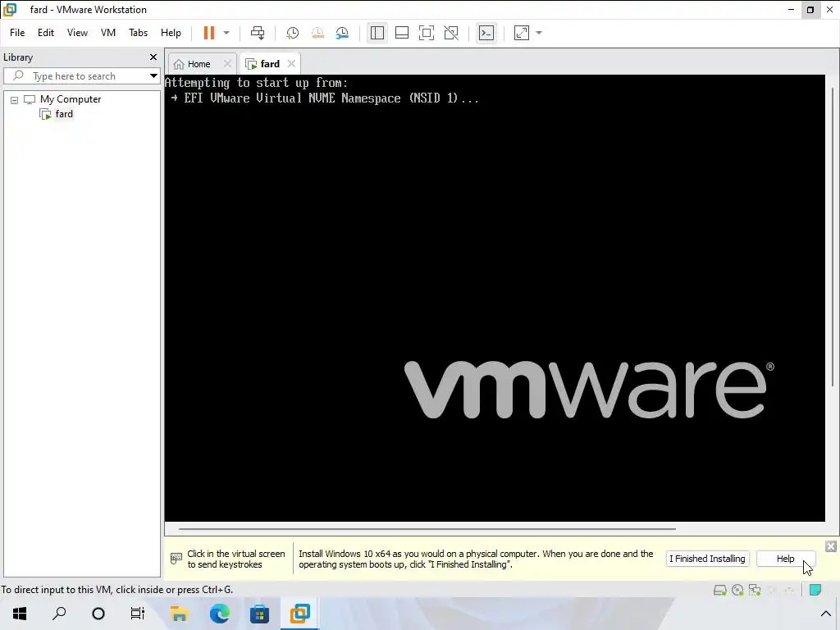
Task: Revert the VM to previous snapshot
Action: coord(317,33)
